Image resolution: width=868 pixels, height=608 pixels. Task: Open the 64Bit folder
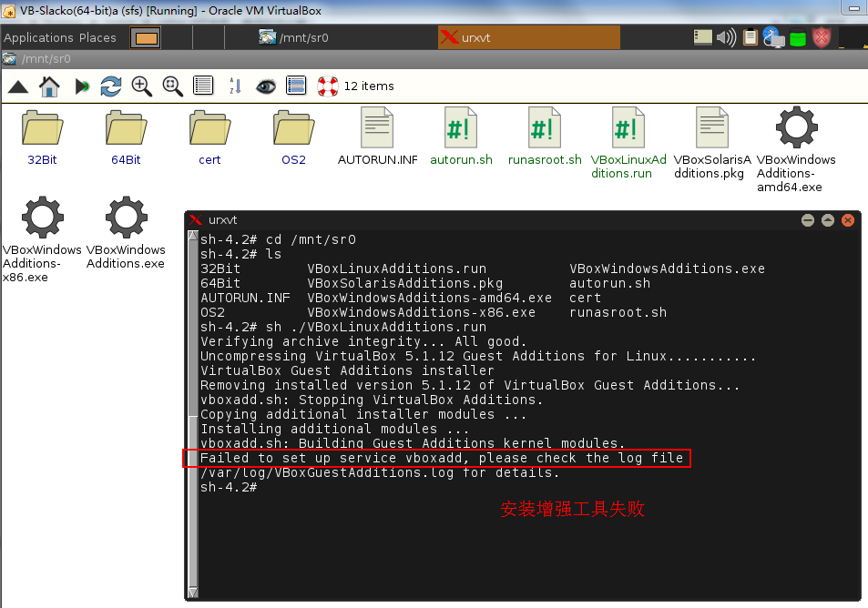(126, 137)
